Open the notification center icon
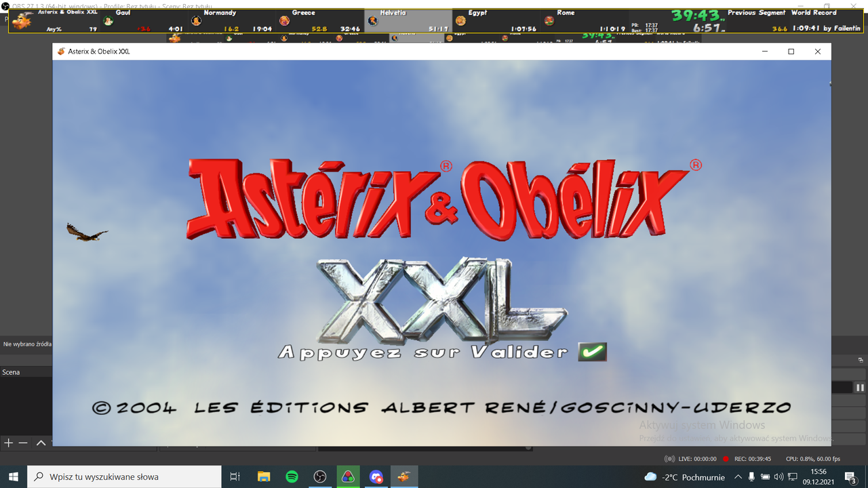This screenshot has width=868, height=488. pyautogui.click(x=850, y=477)
